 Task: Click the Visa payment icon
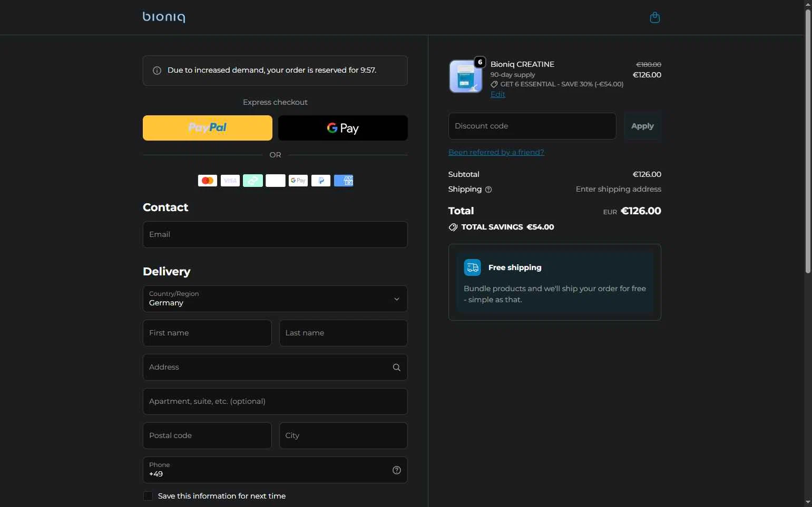230,181
